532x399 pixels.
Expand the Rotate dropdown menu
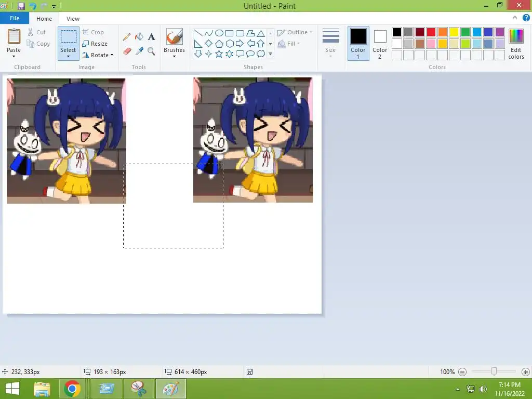coord(112,55)
